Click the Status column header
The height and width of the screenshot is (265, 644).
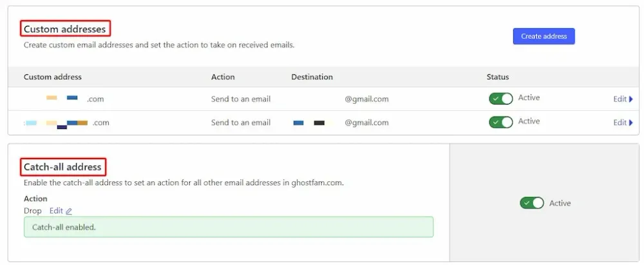[x=498, y=77]
